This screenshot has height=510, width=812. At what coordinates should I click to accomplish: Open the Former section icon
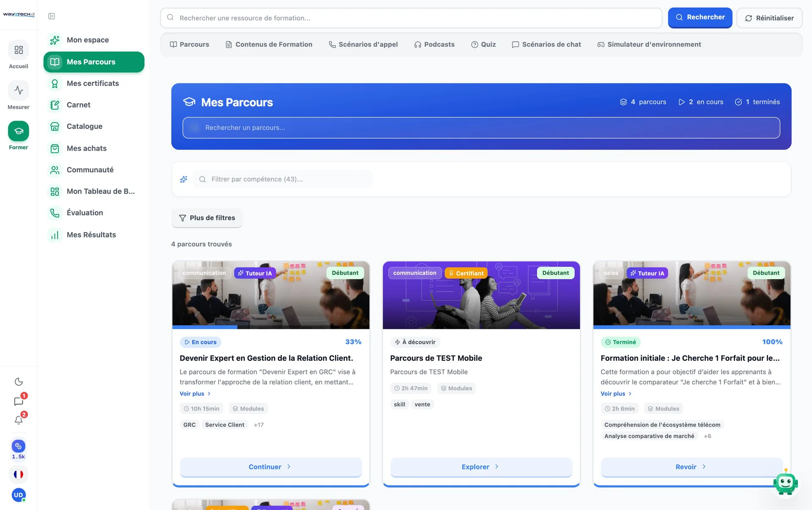click(x=19, y=131)
